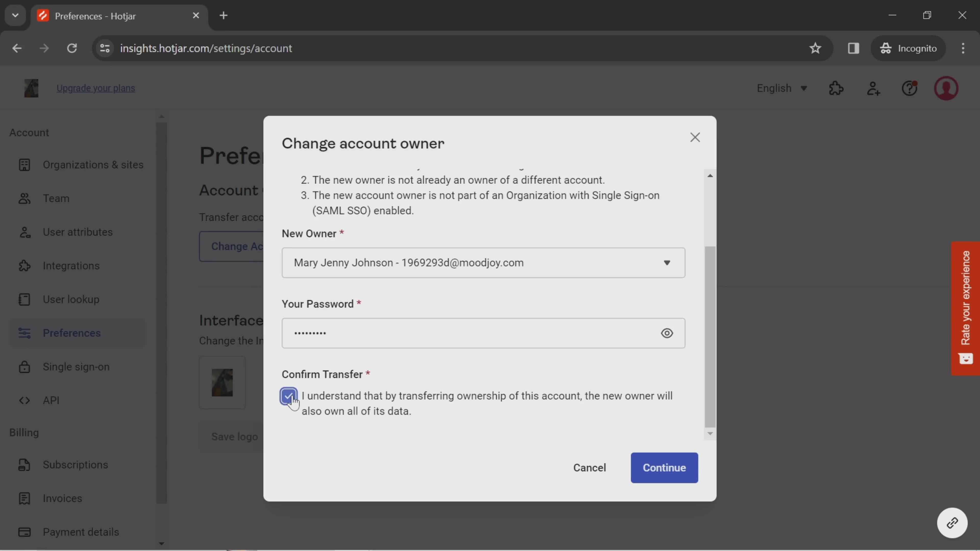Screen dimensions: 980x551
Task: Click Cancel to dismiss dialog
Action: pos(589,468)
